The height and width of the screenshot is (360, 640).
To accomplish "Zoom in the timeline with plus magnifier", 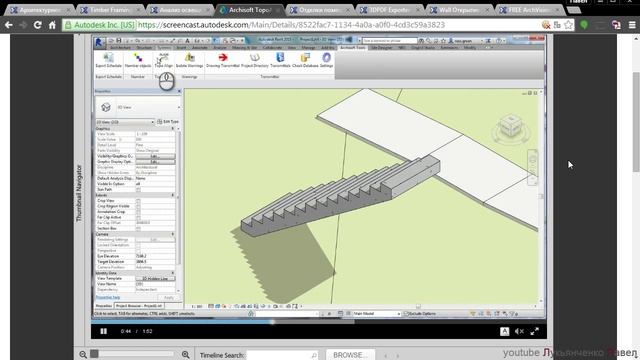I will (185, 355).
